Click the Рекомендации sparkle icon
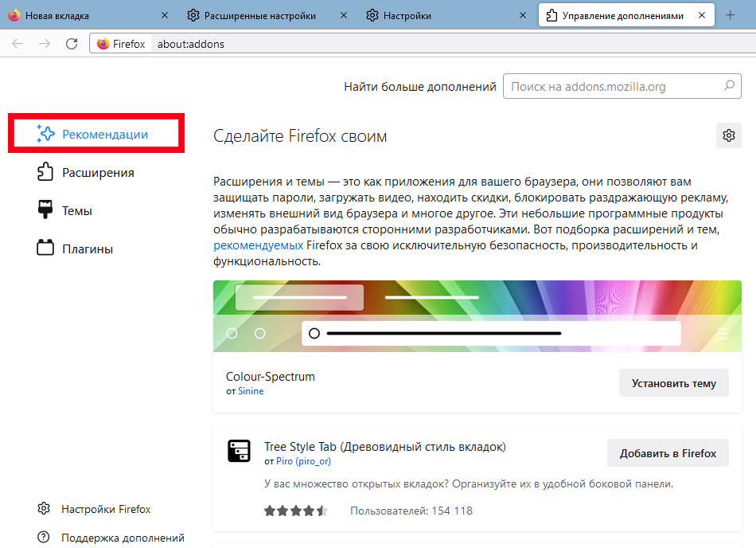 (46, 134)
